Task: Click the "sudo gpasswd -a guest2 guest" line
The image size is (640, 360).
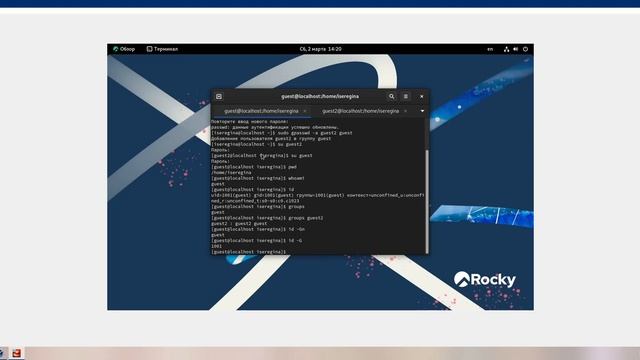Action: (x=282, y=133)
